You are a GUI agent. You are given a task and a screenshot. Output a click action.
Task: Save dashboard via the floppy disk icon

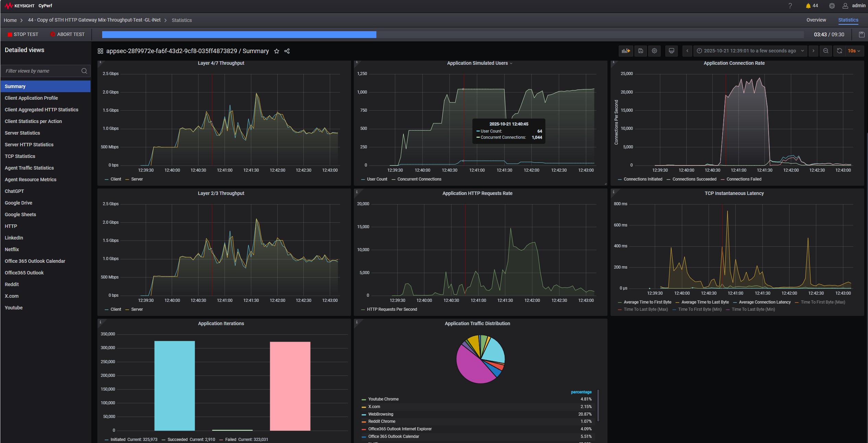tap(640, 51)
